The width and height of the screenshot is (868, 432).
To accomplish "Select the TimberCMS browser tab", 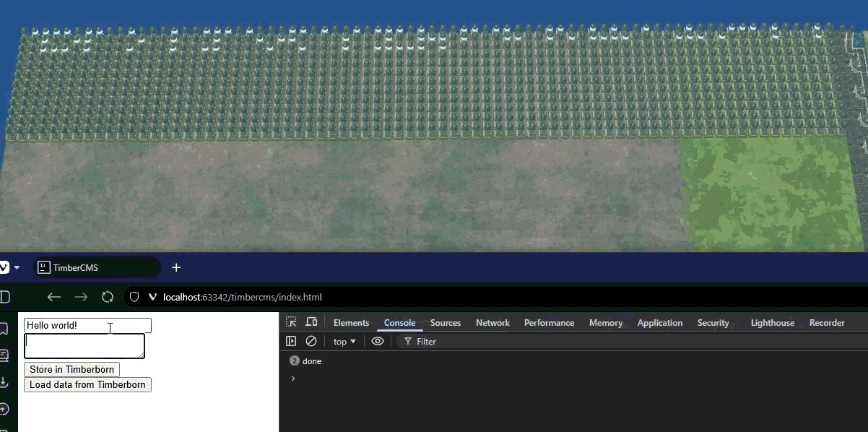I will point(97,267).
